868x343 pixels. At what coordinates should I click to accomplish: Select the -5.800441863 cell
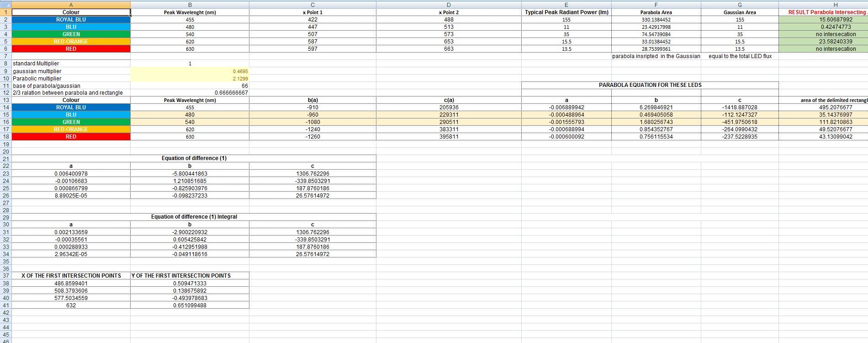tap(190, 174)
